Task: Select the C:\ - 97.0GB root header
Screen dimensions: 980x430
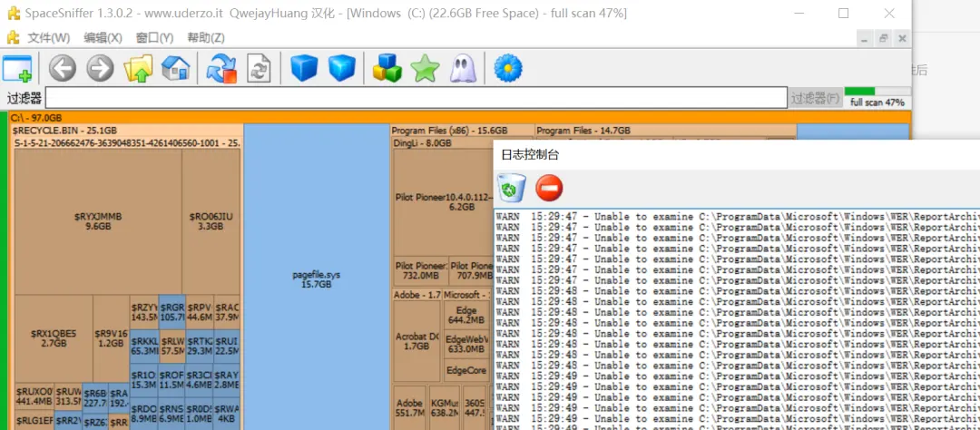Action: [460, 118]
